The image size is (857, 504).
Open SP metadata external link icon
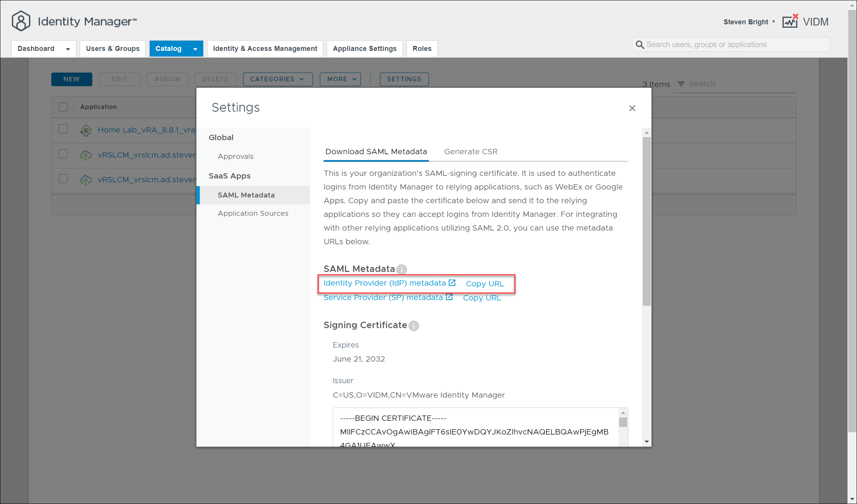pyautogui.click(x=449, y=297)
